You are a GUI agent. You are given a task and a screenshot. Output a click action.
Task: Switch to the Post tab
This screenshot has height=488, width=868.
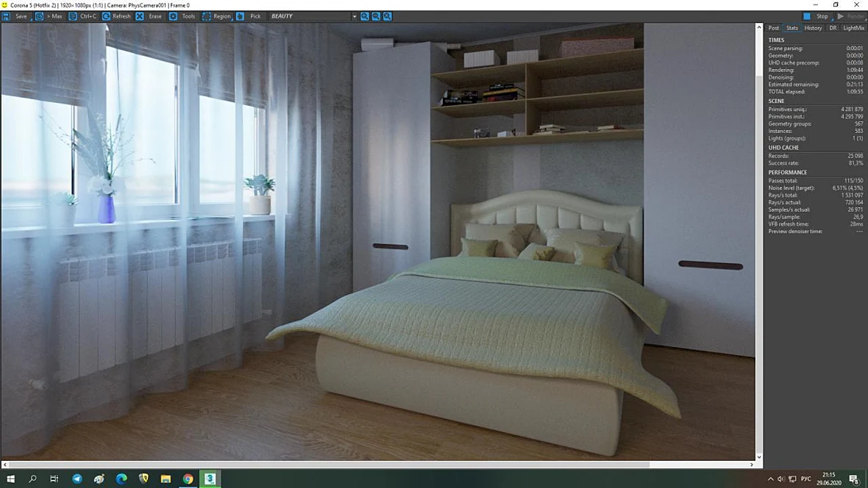[773, 28]
